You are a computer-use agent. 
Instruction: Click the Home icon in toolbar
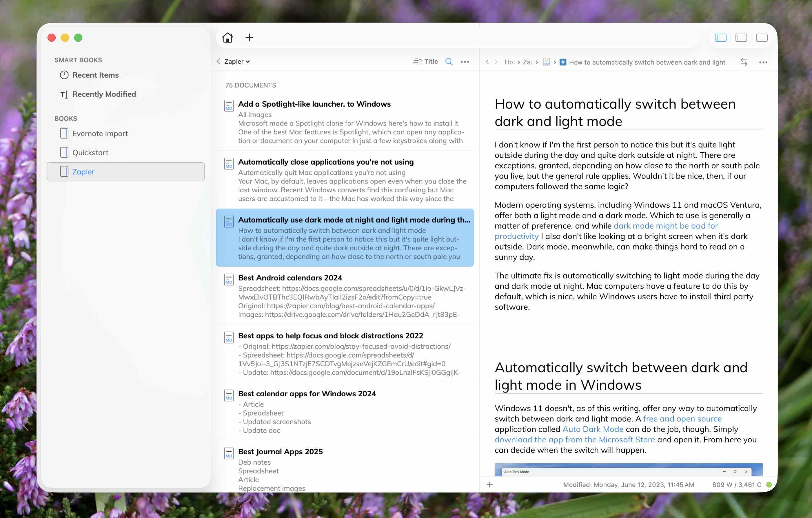pyautogui.click(x=227, y=37)
